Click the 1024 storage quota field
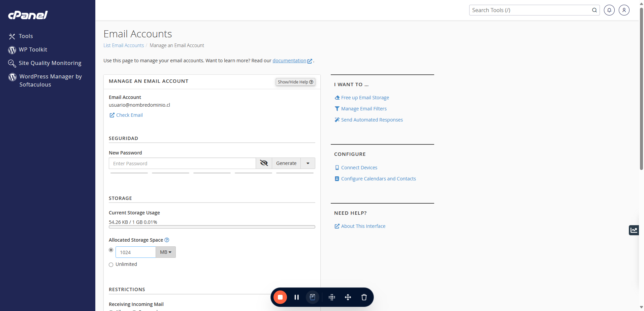644x311 pixels. (x=136, y=252)
